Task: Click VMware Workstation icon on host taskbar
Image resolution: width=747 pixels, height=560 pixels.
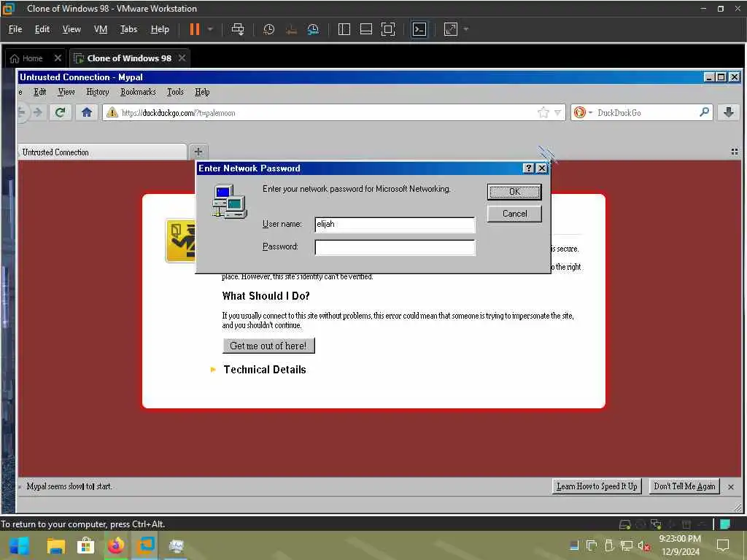Action: (146, 545)
